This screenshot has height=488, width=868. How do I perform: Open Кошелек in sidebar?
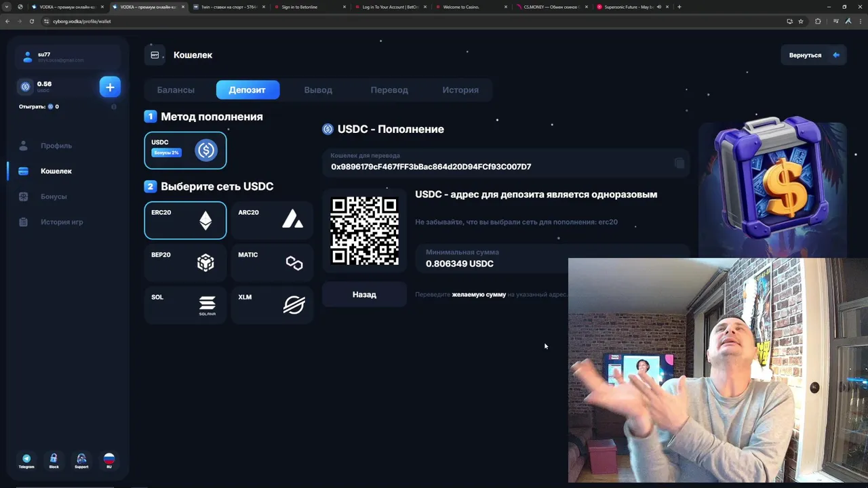click(56, 171)
